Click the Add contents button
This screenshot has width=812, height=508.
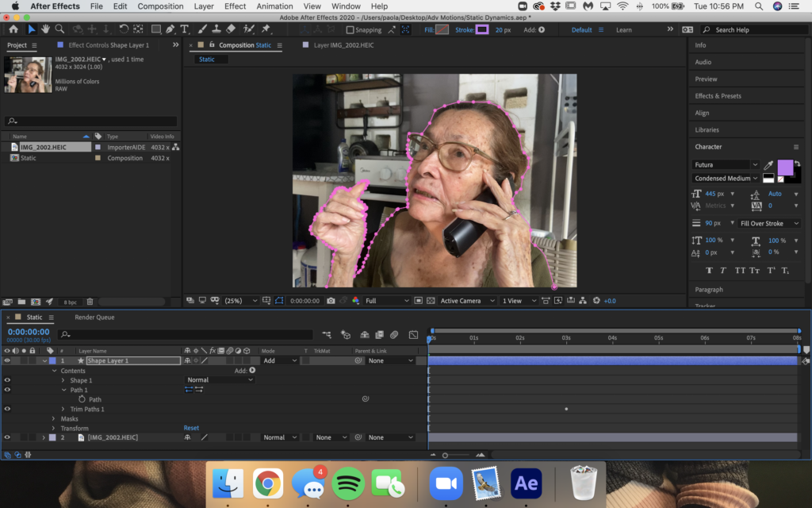click(x=252, y=371)
